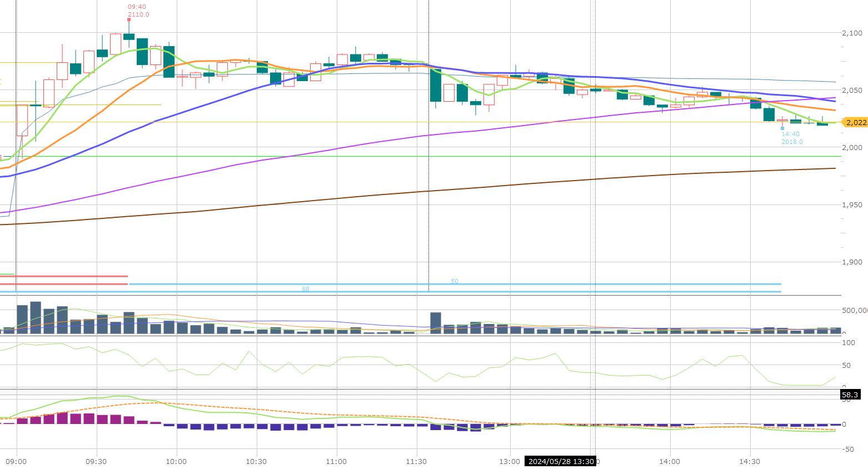Click the brown long-term moving average line
Viewport: 868px width, 474px height.
click(445, 189)
